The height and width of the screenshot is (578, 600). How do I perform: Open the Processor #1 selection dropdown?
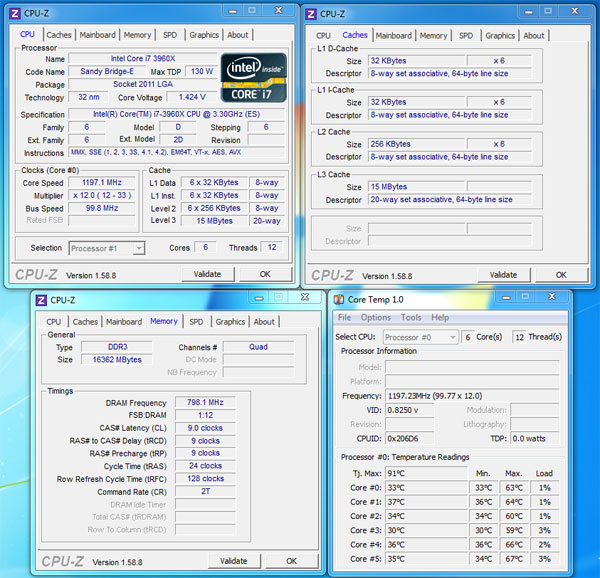point(107,248)
